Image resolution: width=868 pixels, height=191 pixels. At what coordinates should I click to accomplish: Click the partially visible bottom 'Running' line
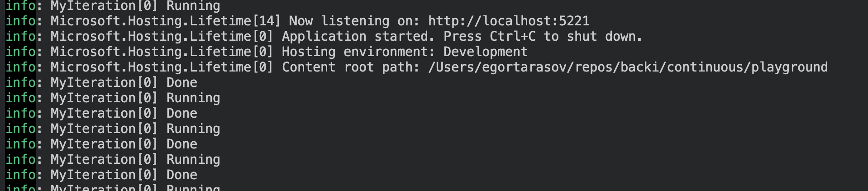(x=113, y=187)
